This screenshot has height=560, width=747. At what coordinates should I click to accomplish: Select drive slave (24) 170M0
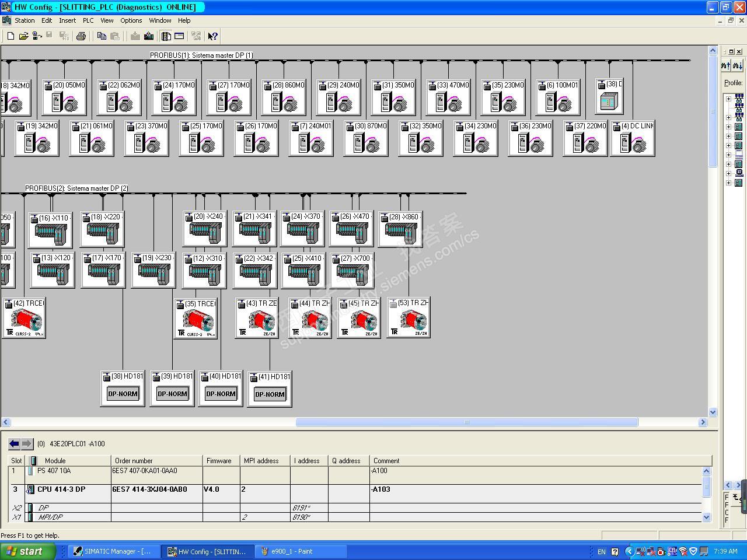pos(174,97)
